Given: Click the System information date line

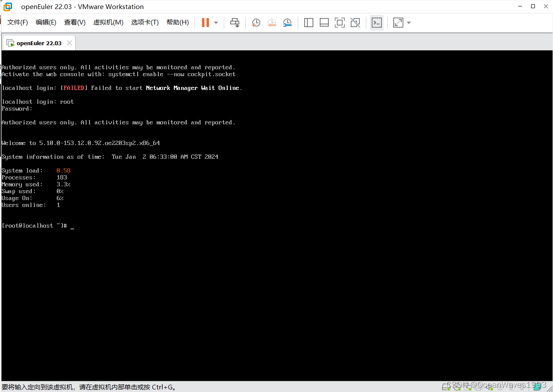Looking at the screenshot, I should pyautogui.click(x=110, y=157).
